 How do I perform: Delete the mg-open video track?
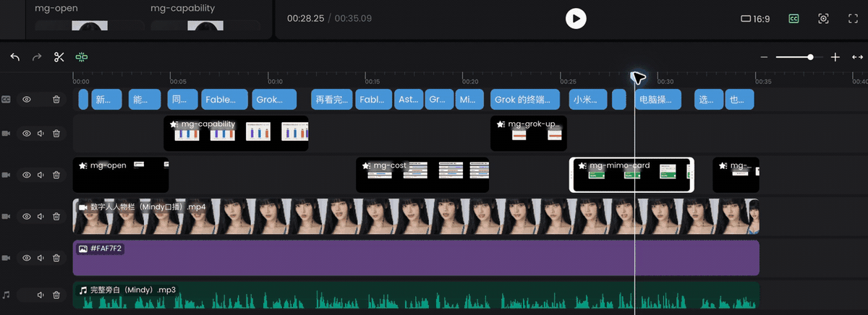tap(56, 175)
